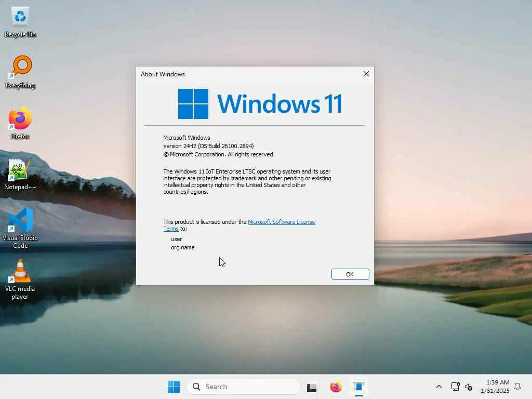This screenshot has height=399, width=532.
Task: Click the 'Version 24H2 (OS Build 26100.2894)' text
Action: tap(208, 146)
